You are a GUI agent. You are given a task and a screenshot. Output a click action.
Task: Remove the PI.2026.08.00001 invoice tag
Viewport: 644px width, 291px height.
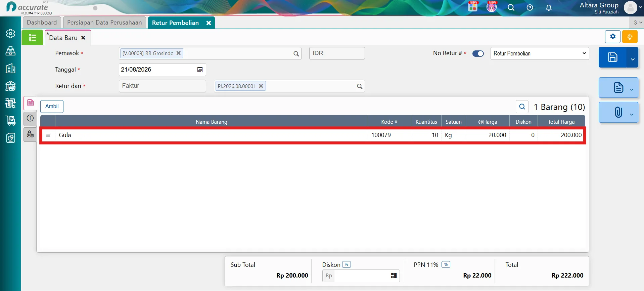pos(261,86)
